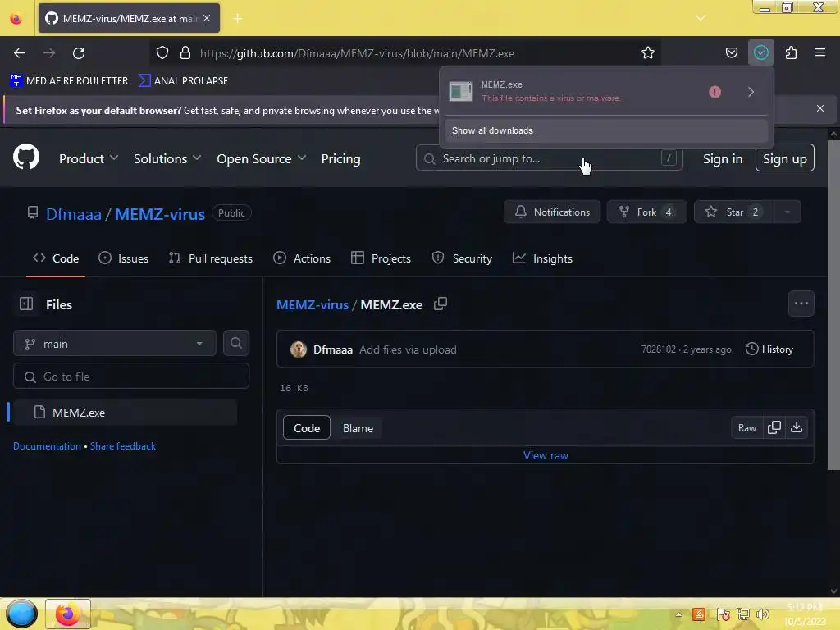The width and height of the screenshot is (840, 630).
Task: Open commit author Dfmaaa link
Action: coord(333,349)
